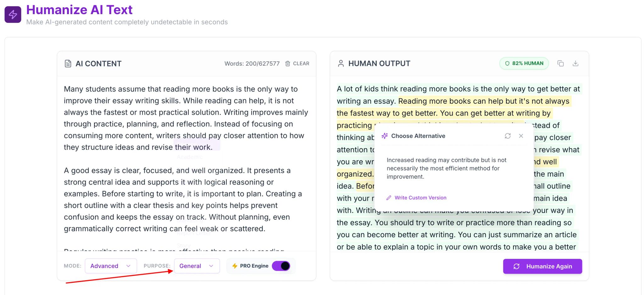Close the Choose Alternative popup
Image resolution: width=644 pixels, height=295 pixels.
click(521, 136)
